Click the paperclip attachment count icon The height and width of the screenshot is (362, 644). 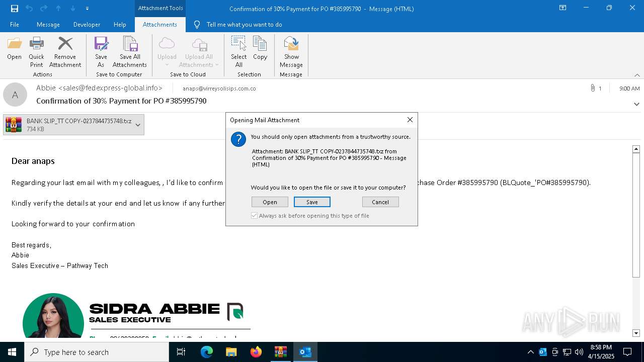click(x=593, y=88)
